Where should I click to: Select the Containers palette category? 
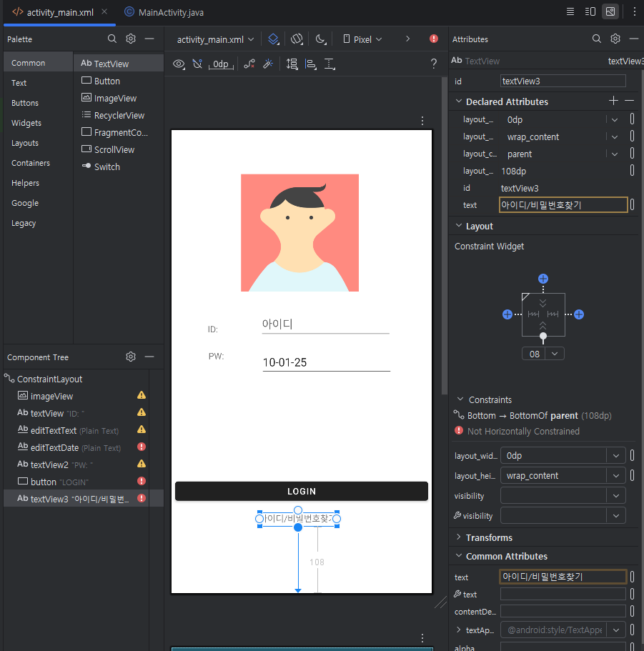point(38,163)
